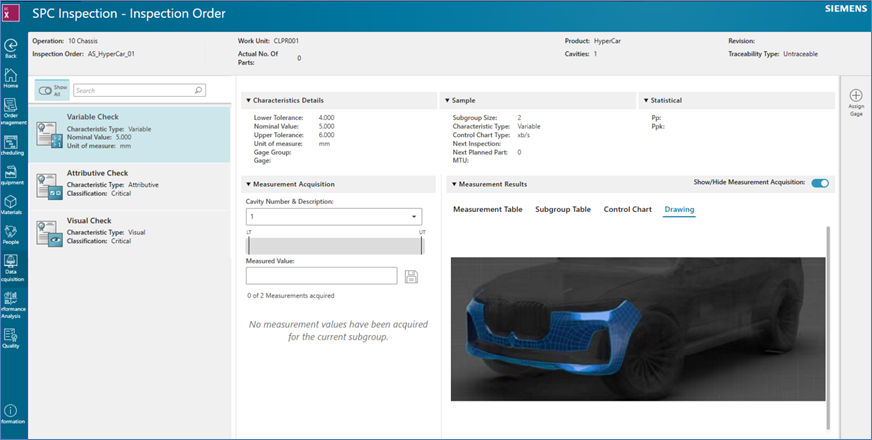This screenshot has height=440, width=872.
Task: Click the Back arrow icon
Action: coord(10,45)
